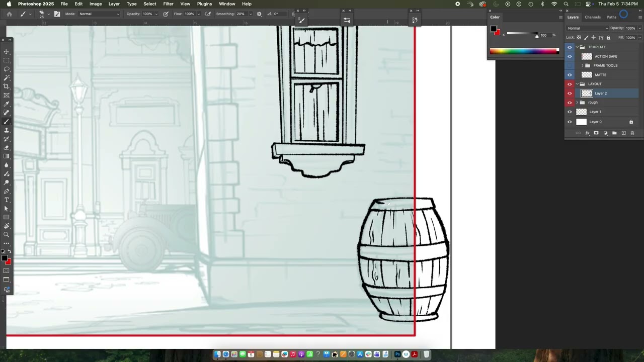This screenshot has width=644, height=362.
Task: Switch to the Paths tab
Action: click(x=611, y=17)
